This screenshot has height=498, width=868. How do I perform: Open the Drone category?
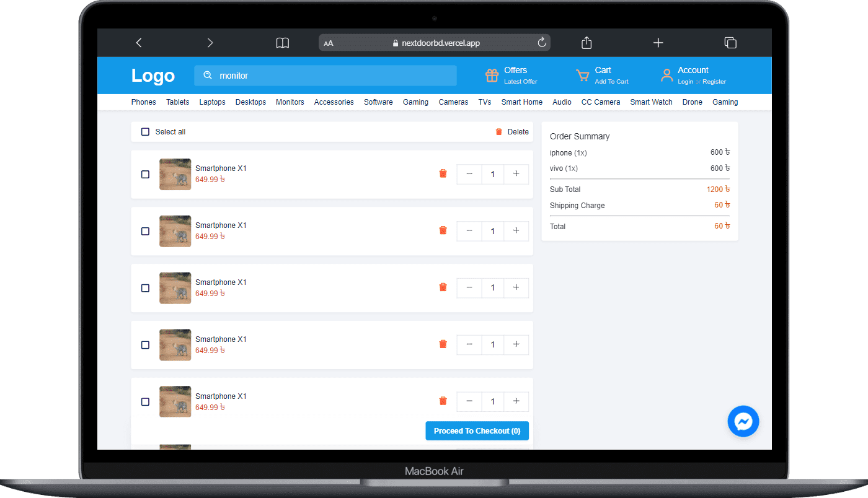tap(693, 102)
